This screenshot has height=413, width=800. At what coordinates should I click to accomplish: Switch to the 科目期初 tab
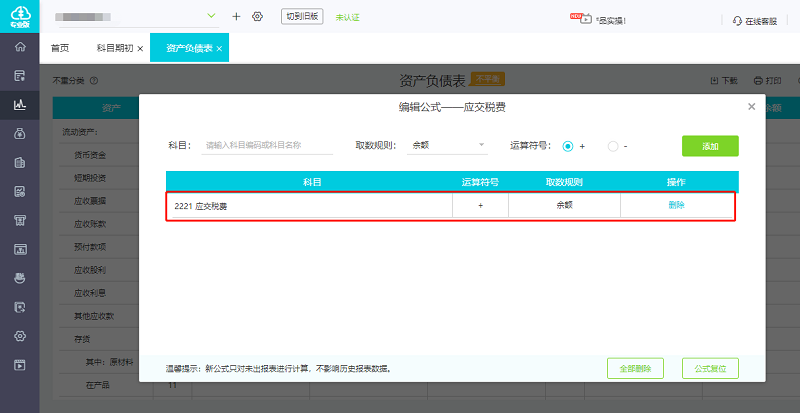114,48
